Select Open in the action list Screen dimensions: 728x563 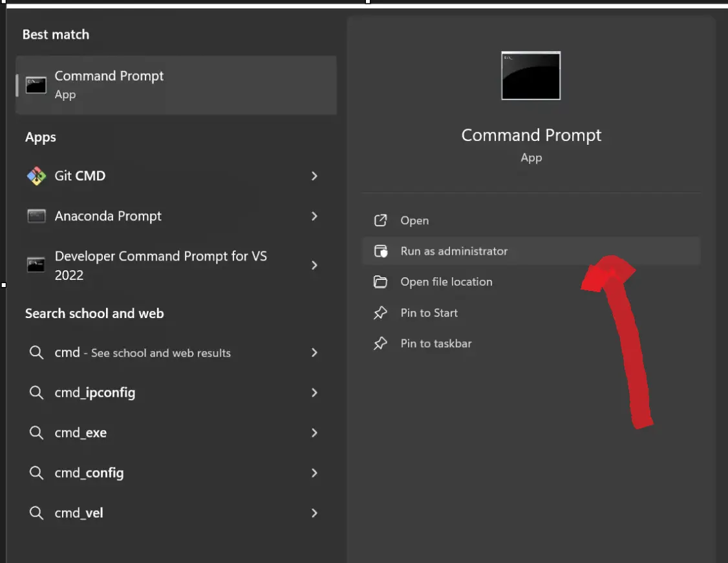(531, 220)
